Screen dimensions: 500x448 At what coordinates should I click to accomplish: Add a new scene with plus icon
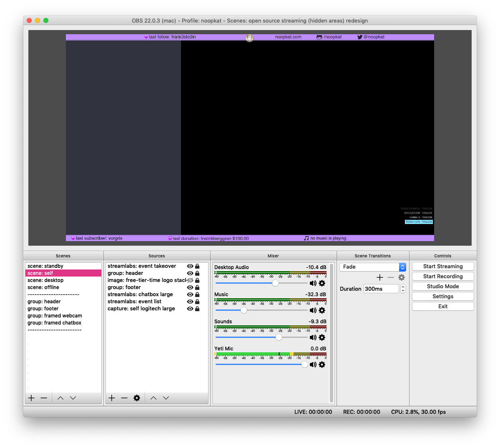pos(31,398)
